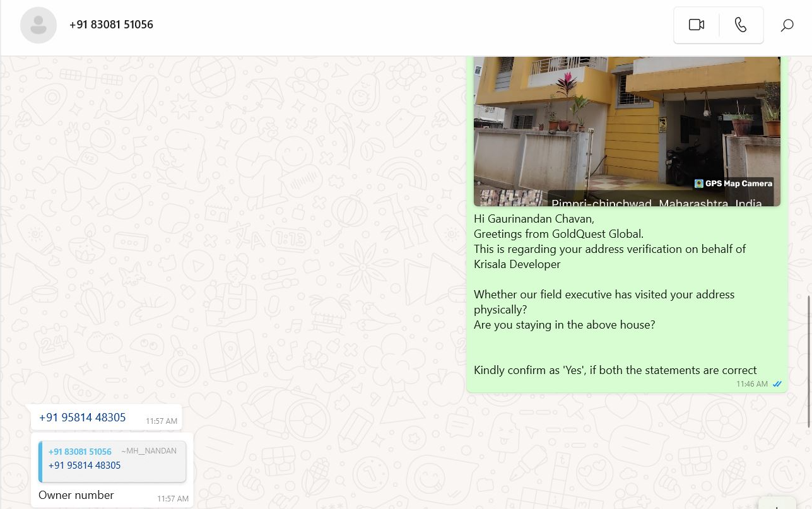812x509 pixels.
Task: Start a video call with the contact
Action: point(697,25)
